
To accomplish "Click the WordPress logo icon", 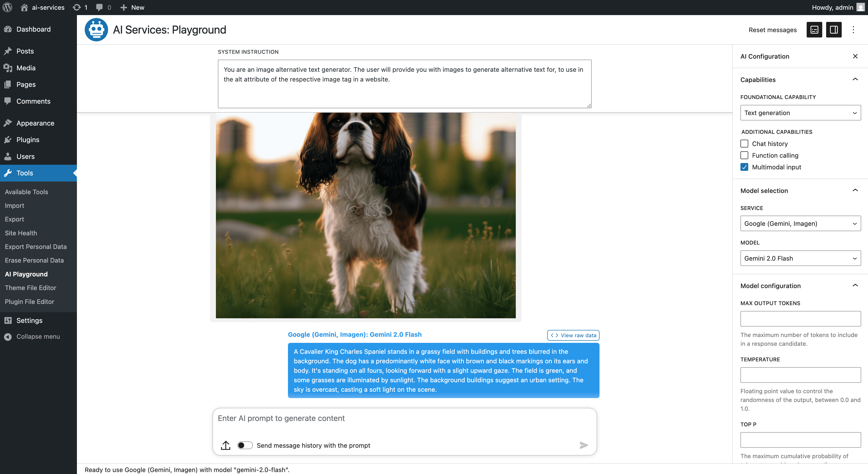I will point(7,7).
